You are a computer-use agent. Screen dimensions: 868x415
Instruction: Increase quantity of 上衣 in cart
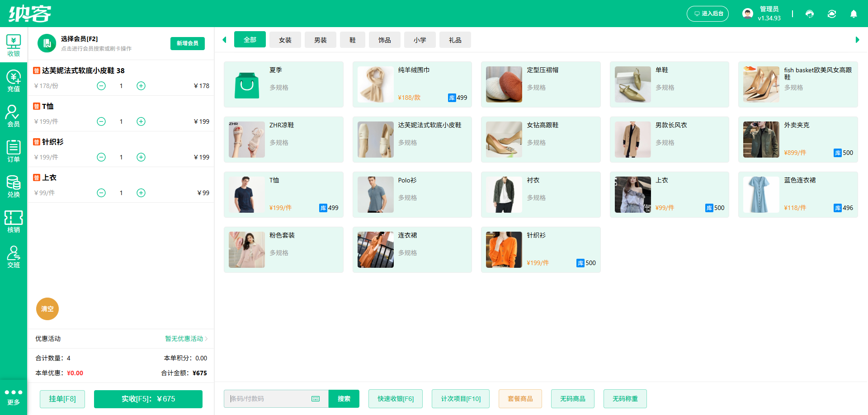pyautogui.click(x=141, y=193)
